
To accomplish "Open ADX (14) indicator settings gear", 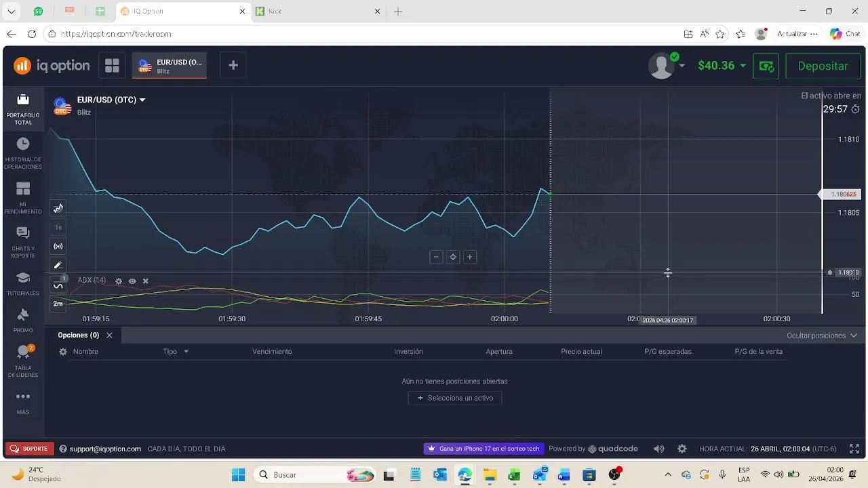I will pyautogui.click(x=119, y=281).
